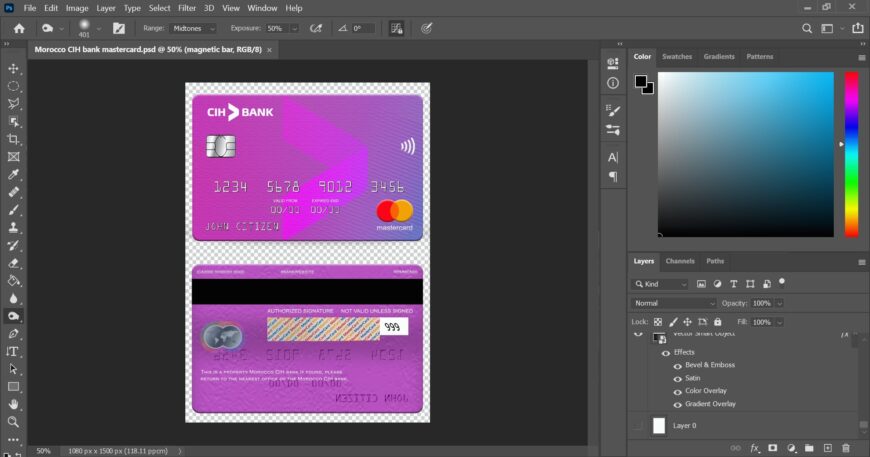
Task: Click the foreground color swatch
Action: click(x=641, y=82)
